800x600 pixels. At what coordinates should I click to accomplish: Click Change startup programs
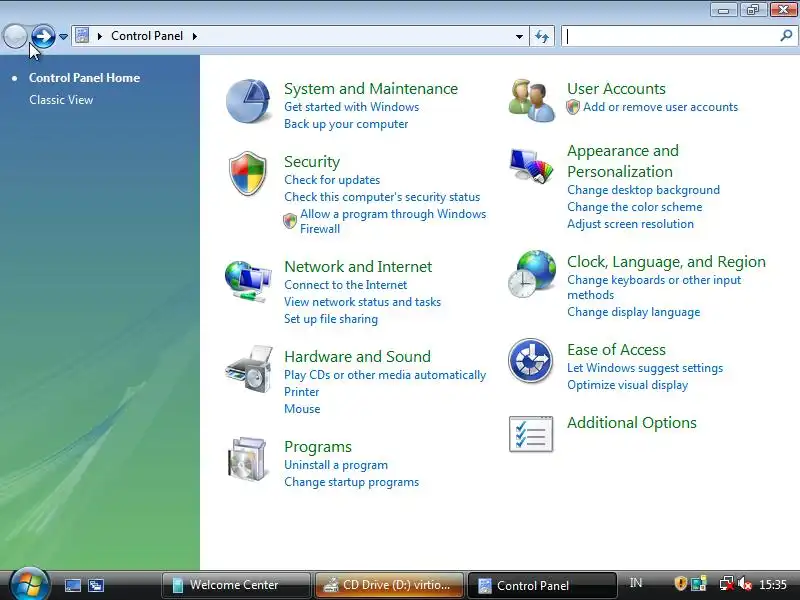352,482
